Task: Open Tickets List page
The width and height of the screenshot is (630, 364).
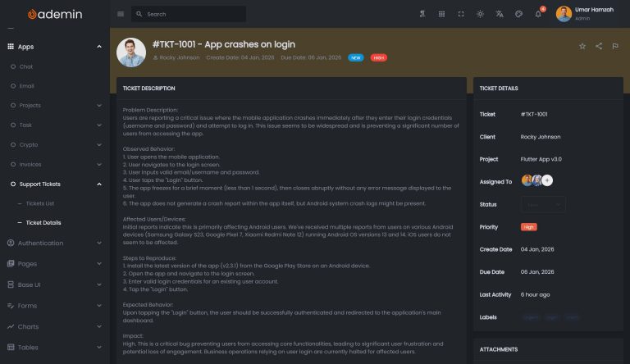Action: click(x=39, y=203)
